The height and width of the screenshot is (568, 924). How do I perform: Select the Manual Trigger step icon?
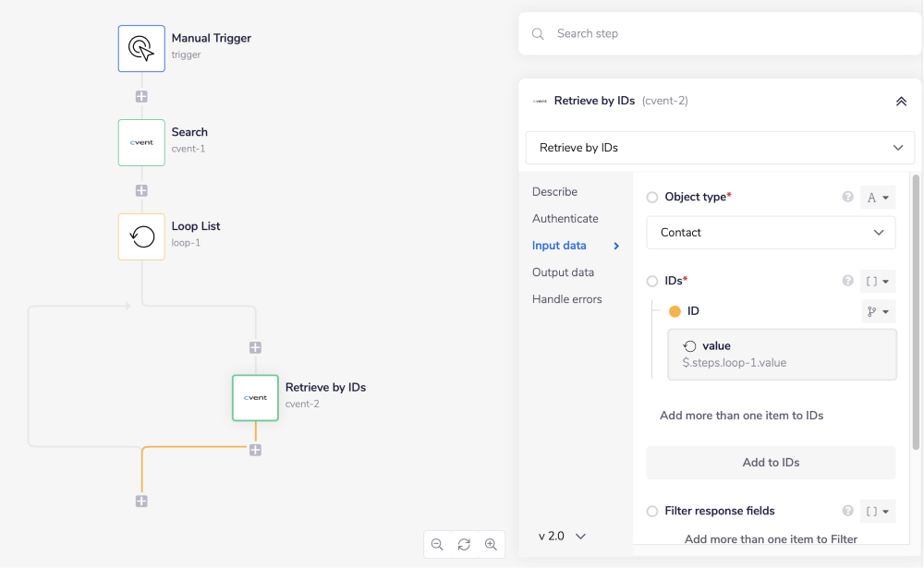141,48
